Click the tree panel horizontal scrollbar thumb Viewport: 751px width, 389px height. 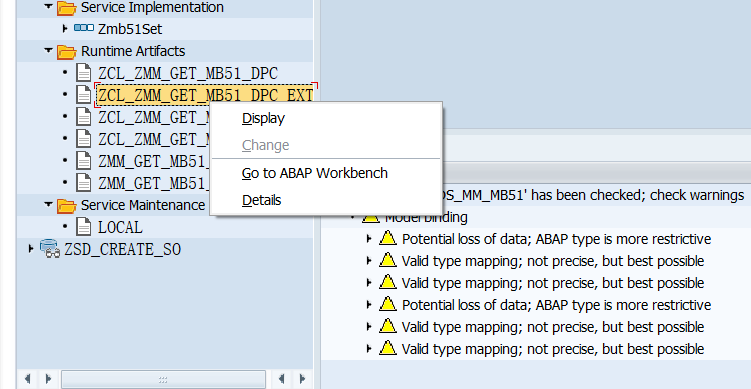click(x=163, y=379)
